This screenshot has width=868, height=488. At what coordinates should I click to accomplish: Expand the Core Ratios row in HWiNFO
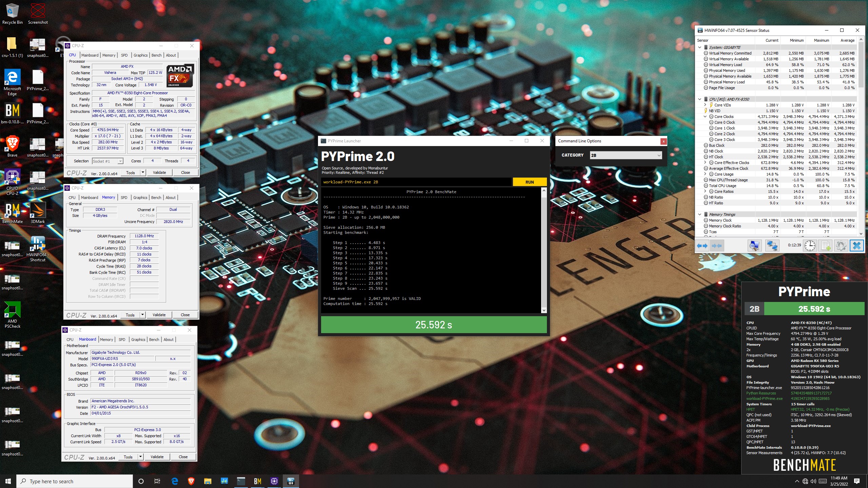click(705, 191)
